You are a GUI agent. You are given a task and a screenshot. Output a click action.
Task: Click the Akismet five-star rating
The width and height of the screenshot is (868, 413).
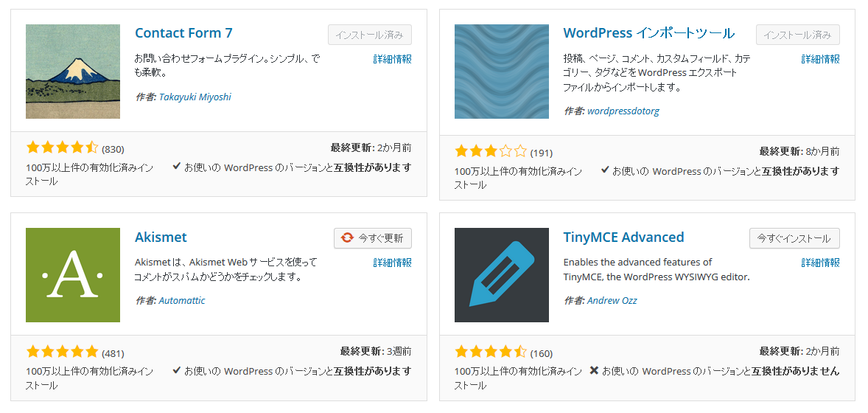click(62, 352)
